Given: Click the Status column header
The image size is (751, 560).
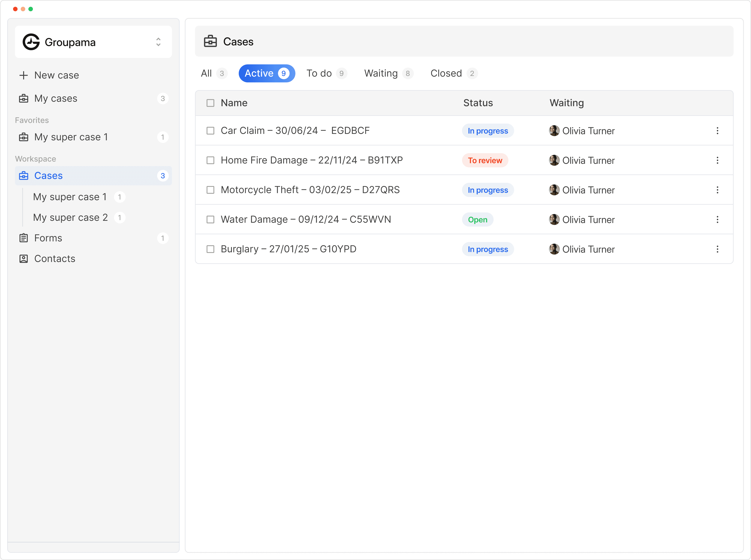Looking at the screenshot, I should tap(478, 103).
